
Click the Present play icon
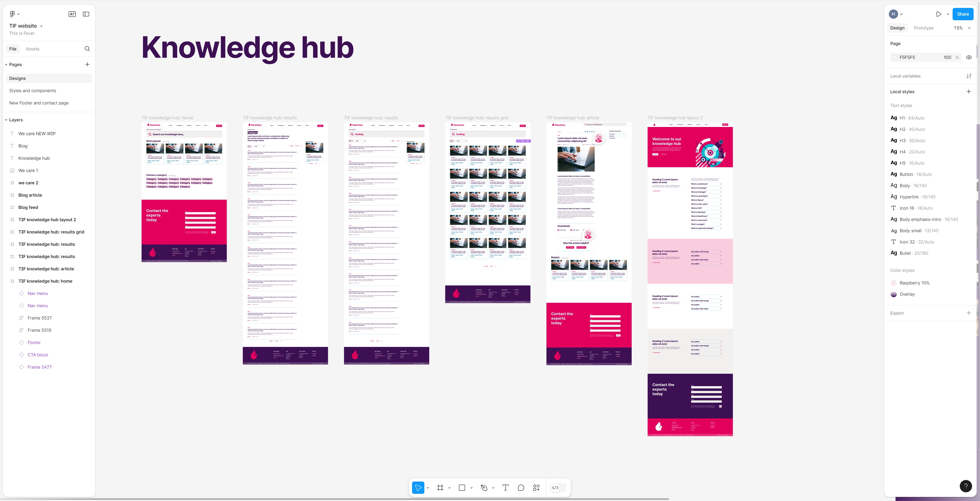pyautogui.click(x=939, y=14)
